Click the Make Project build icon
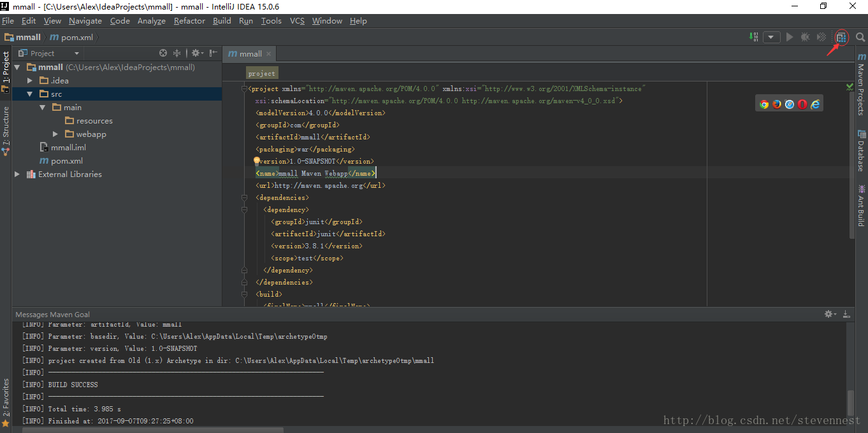This screenshot has height=433, width=868. [755, 38]
